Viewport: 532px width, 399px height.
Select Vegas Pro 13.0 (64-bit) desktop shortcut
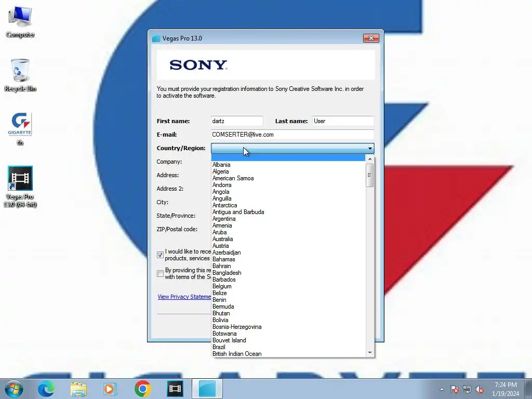point(20,187)
